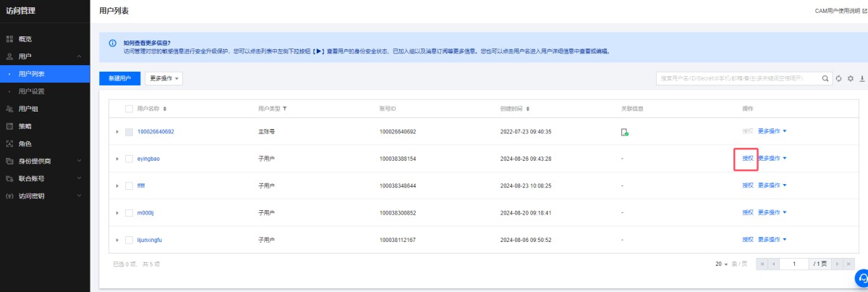Click the refresh icon beside the search box
The width and height of the screenshot is (868, 292).
[838, 78]
